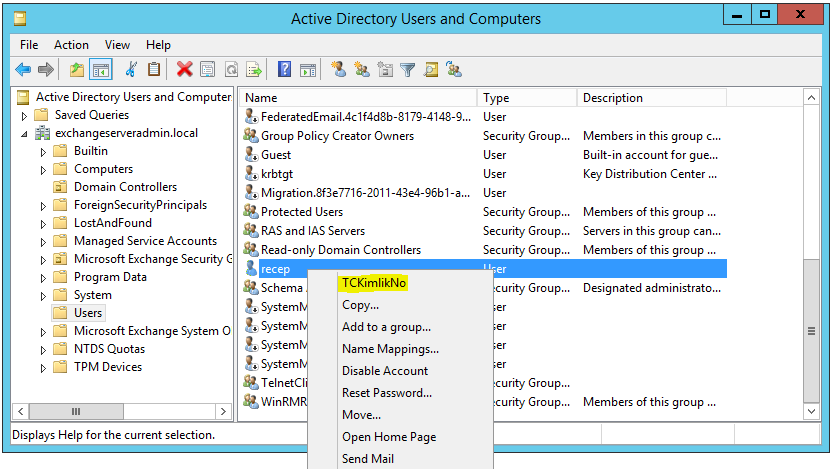Expand the Saved Queries node
The height and width of the screenshot is (469, 835).
(x=24, y=116)
